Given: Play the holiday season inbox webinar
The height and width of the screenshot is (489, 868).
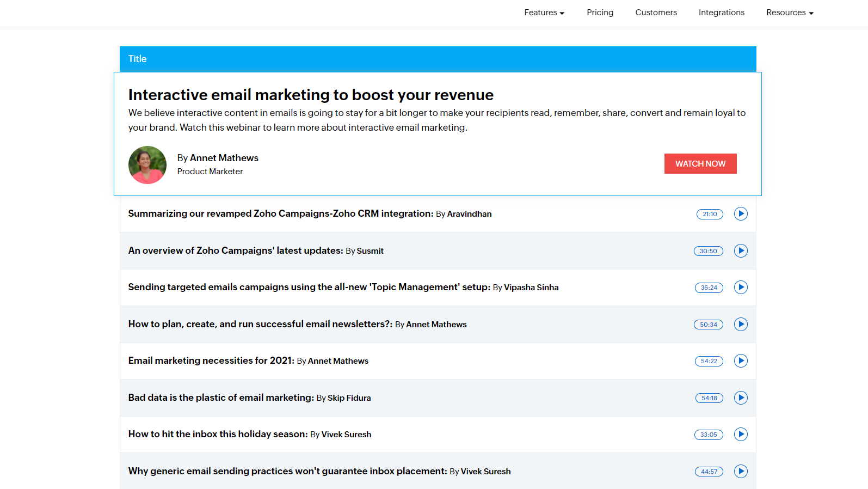Looking at the screenshot, I should (741, 434).
